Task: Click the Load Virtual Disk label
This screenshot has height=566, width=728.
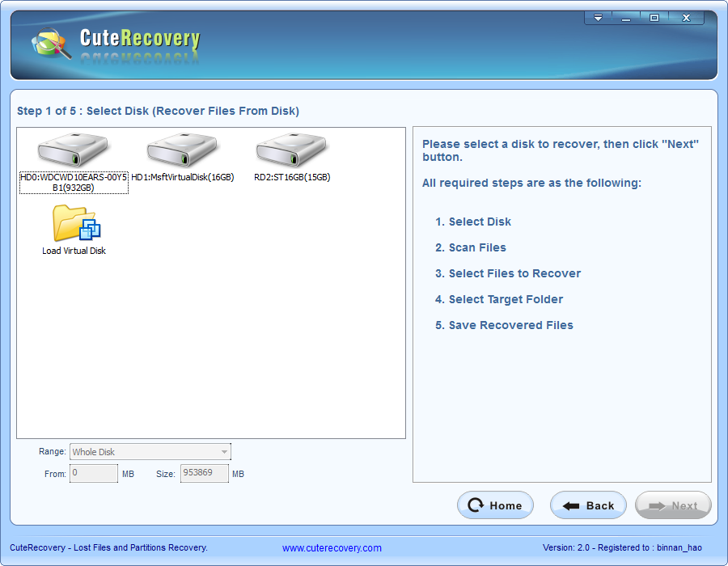Action: point(74,251)
